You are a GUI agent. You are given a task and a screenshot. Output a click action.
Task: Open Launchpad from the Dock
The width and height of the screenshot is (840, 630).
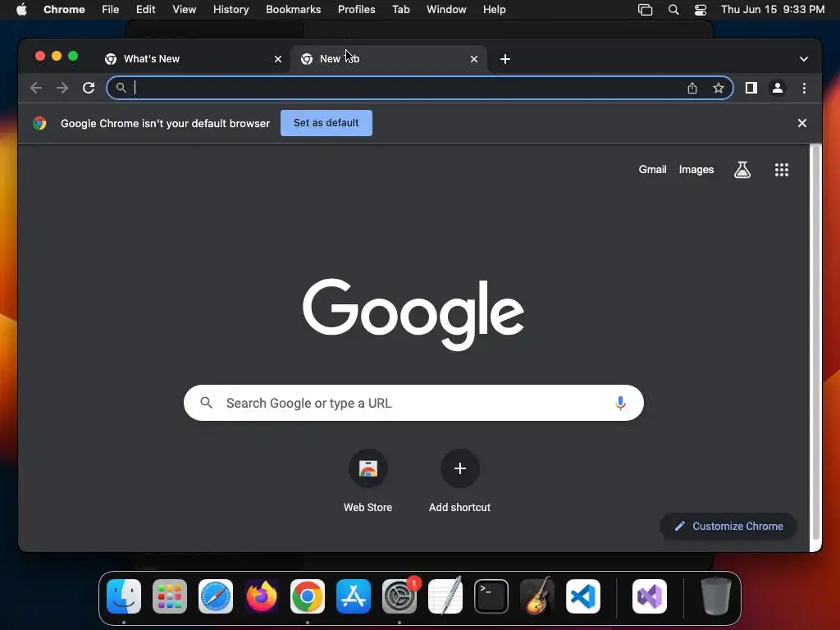[170, 596]
